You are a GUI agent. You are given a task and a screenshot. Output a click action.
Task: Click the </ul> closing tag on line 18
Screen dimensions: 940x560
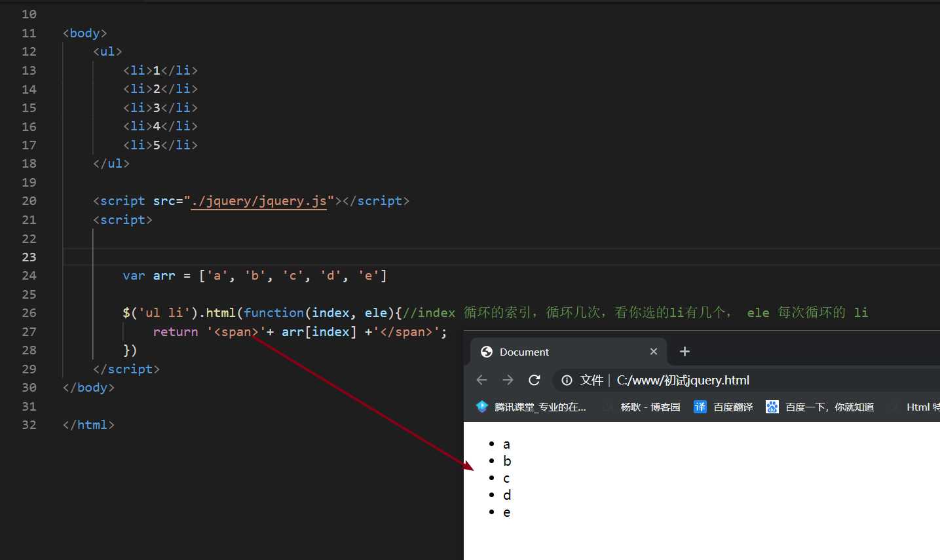tap(111, 163)
